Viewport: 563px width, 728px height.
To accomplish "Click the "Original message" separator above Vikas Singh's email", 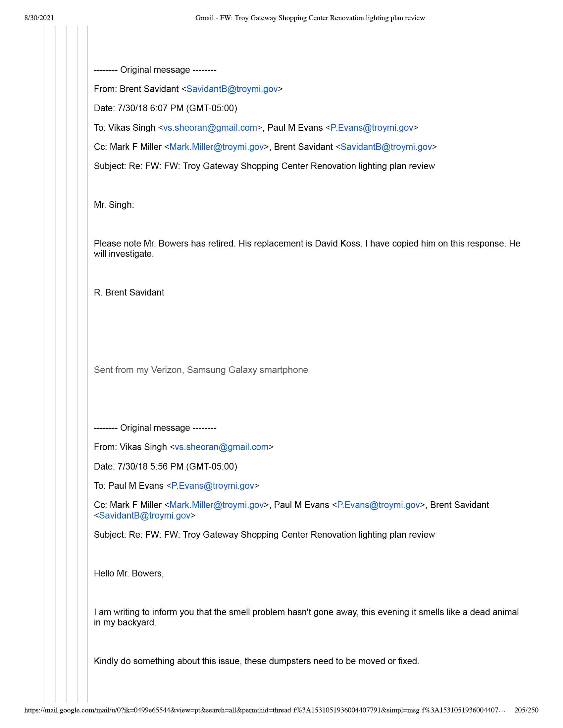I will (155, 428).
